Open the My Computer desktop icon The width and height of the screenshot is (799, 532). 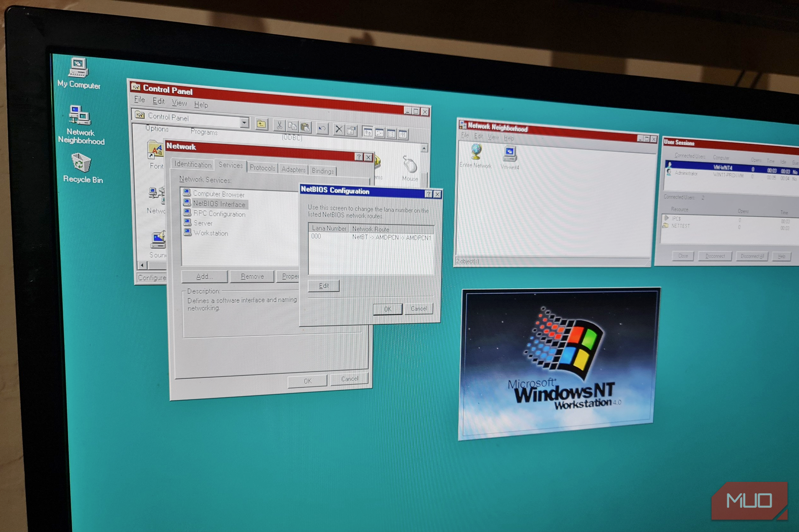point(78,73)
